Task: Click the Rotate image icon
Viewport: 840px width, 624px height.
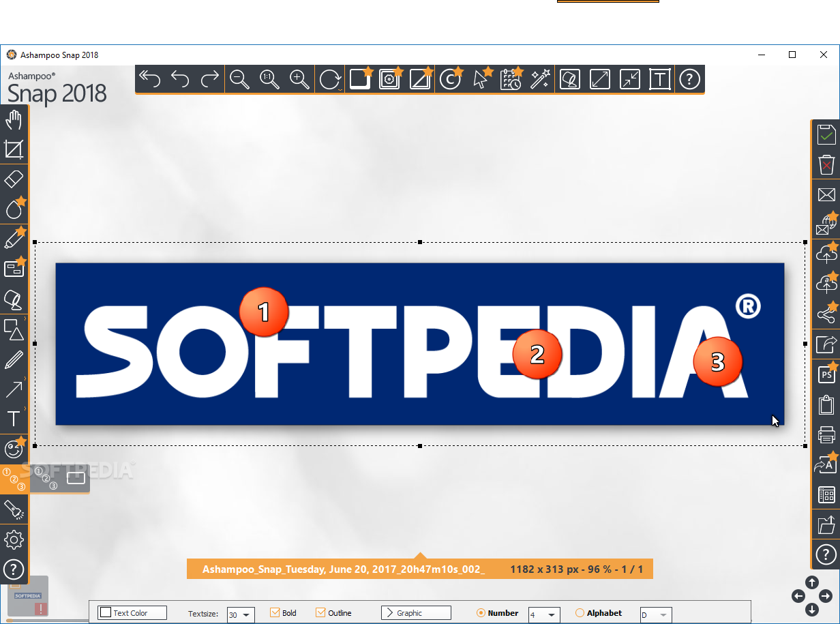Action: click(329, 79)
